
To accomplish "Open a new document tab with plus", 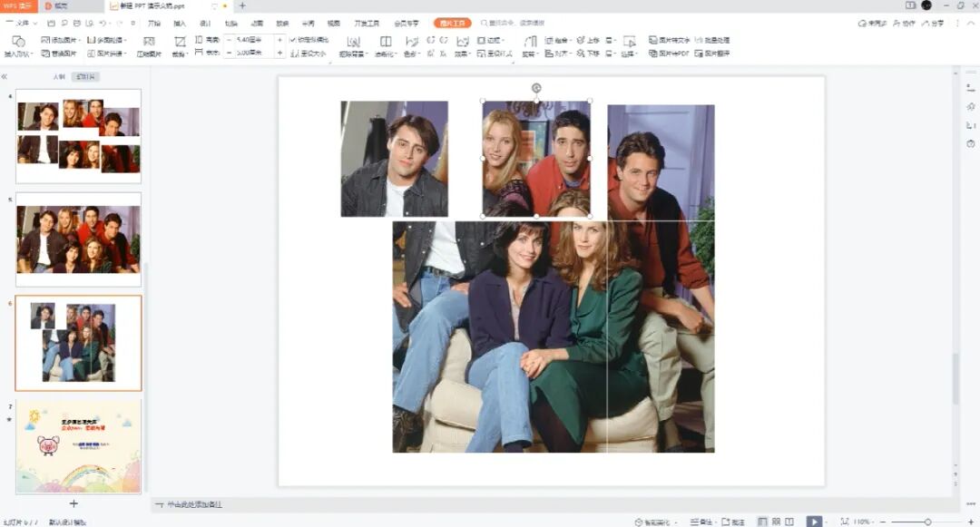I will point(242,5).
